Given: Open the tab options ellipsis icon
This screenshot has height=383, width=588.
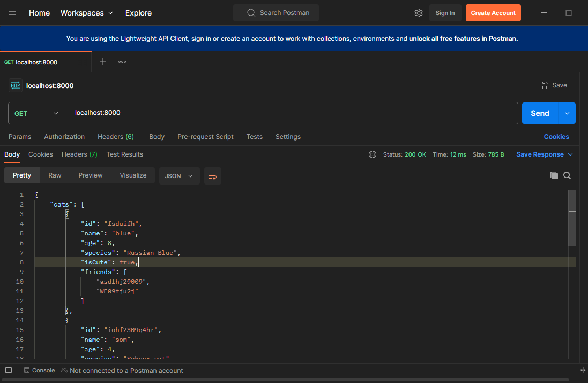Looking at the screenshot, I should coord(122,62).
